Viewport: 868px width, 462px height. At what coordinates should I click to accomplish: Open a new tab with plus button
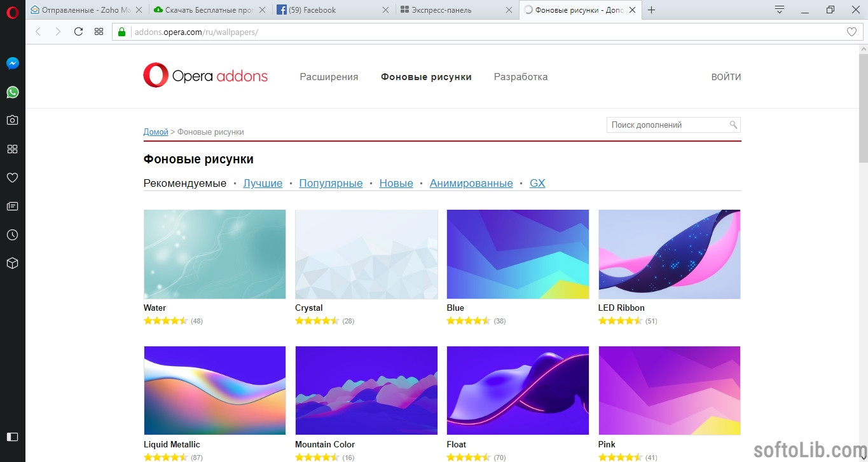coord(651,10)
